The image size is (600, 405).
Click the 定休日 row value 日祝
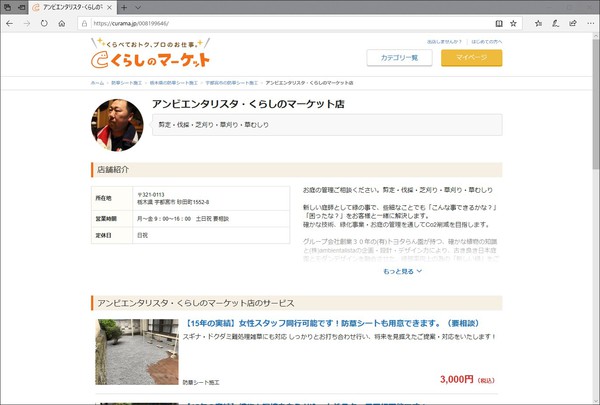point(211,235)
